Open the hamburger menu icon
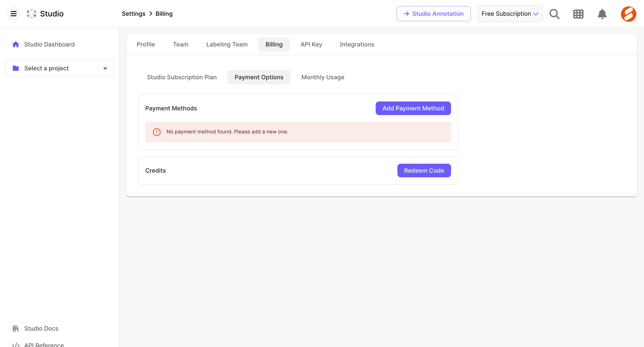Viewport: 644px width, 347px height. 14,14
